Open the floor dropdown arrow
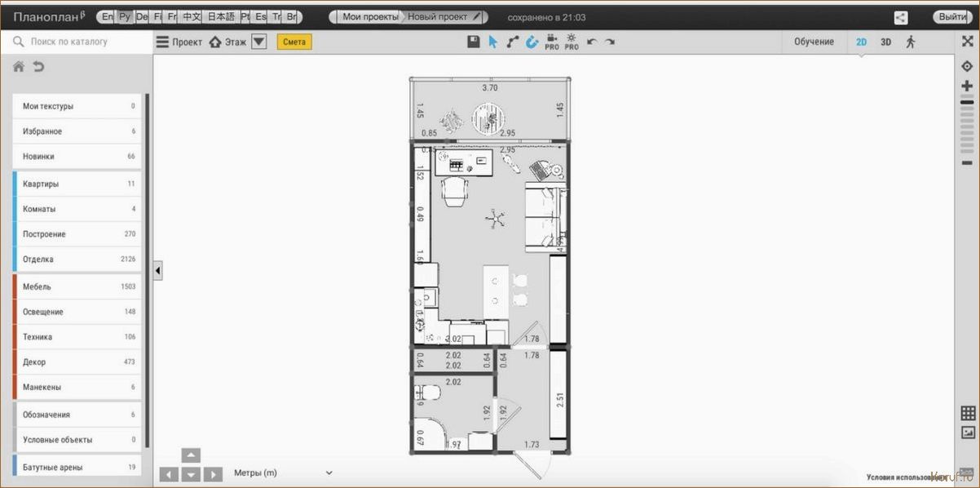 point(258,42)
